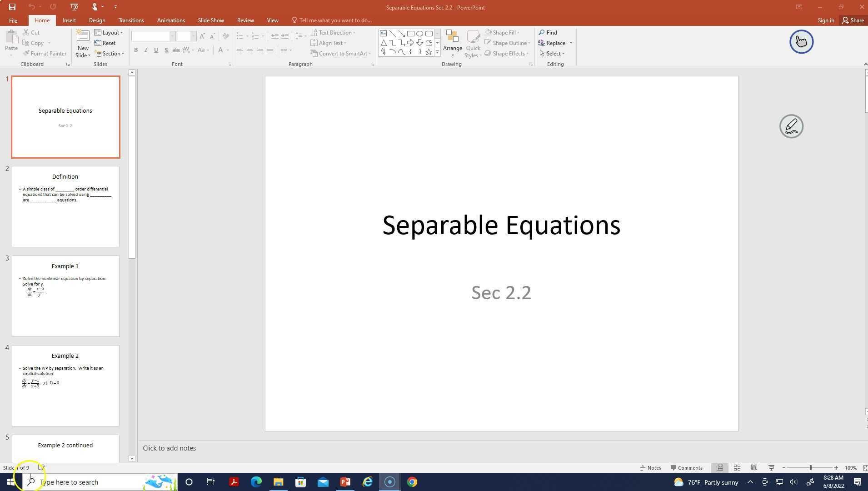This screenshot has height=491, width=868.
Task: Expand the Layout dropdown
Action: (x=109, y=33)
